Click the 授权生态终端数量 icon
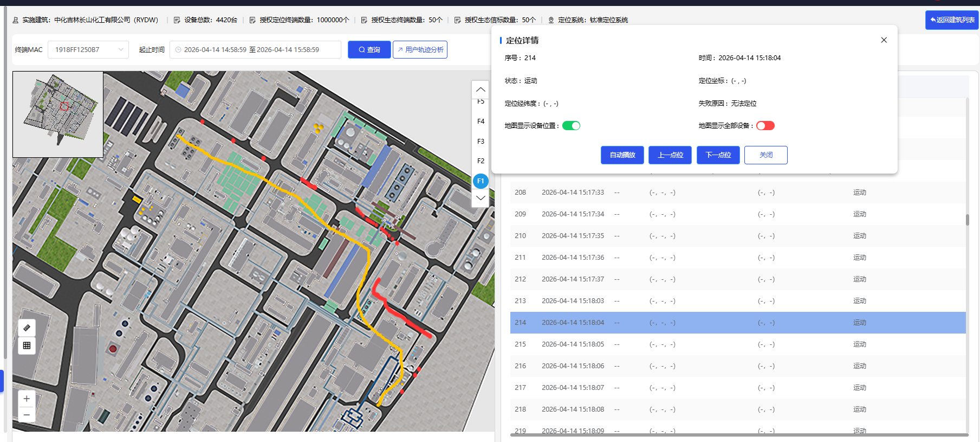980x442 pixels. click(364, 20)
